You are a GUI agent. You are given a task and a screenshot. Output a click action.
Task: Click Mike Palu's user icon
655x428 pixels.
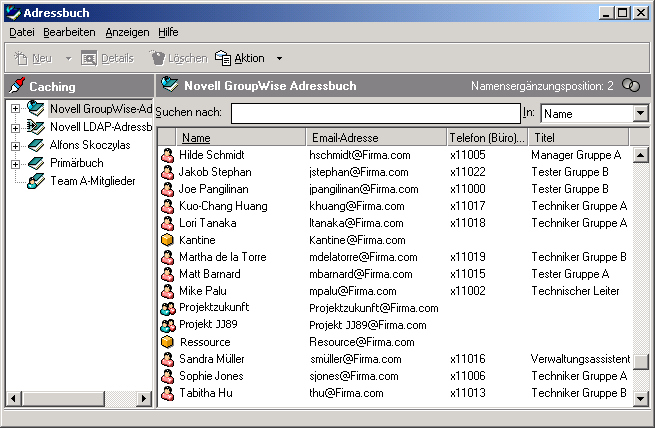(x=168, y=291)
